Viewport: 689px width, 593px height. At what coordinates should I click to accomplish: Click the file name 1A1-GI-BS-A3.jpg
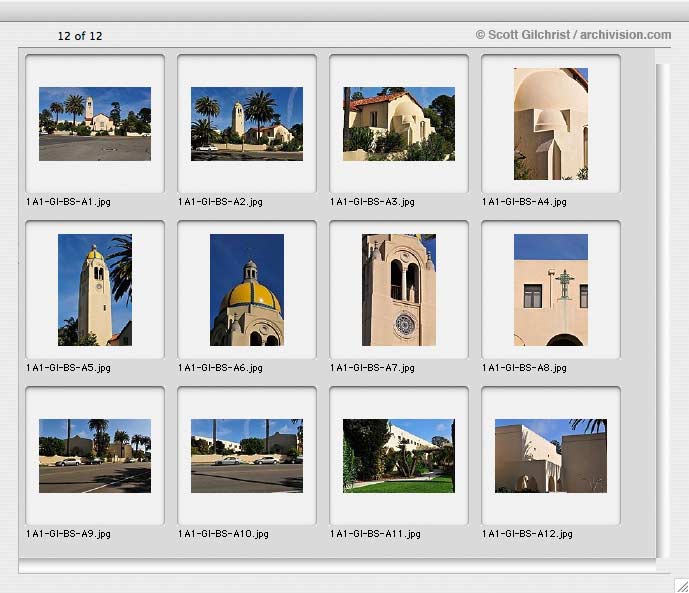click(x=372, y=202)
